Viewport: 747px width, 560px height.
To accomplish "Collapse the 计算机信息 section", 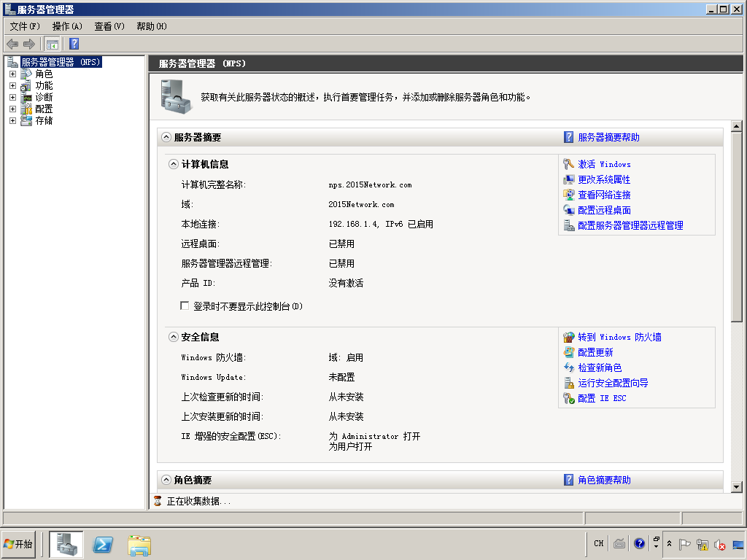I will click(x=174, y=164).
